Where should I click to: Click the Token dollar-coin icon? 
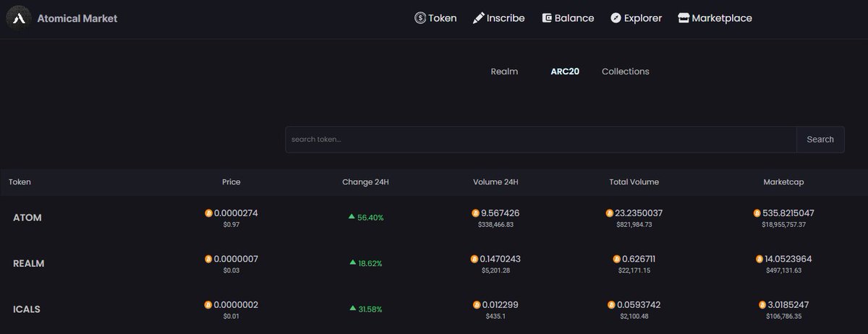[420, 18]
